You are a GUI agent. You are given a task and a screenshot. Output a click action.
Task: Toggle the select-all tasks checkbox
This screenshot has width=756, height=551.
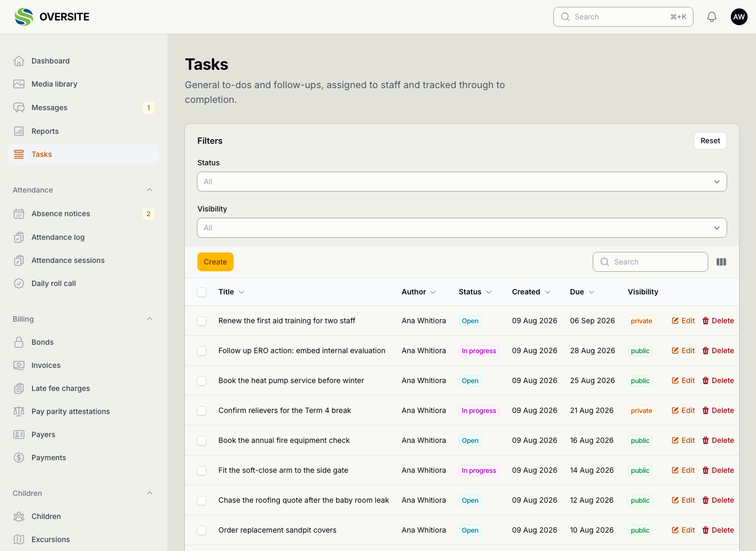(202, 292)
